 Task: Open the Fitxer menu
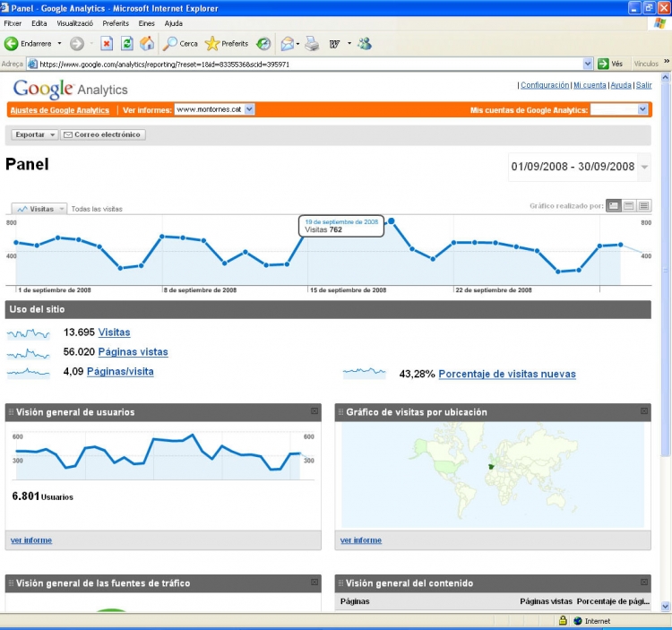coord(13,23)
